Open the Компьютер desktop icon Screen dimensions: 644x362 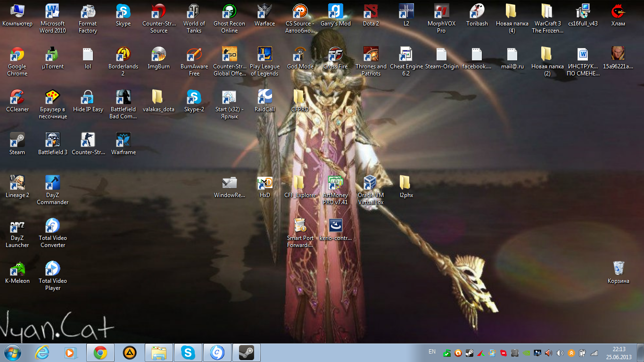[x=17, y=15]
